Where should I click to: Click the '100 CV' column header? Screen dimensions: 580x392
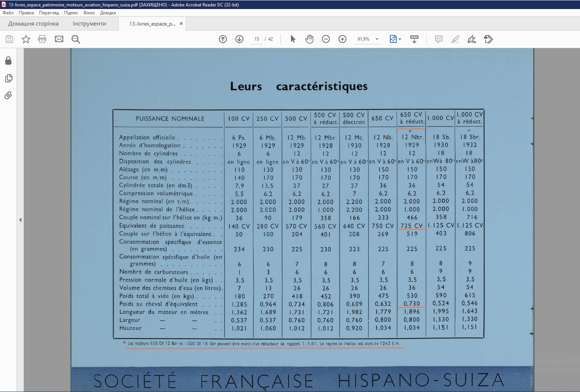click(x=239, y=119)
